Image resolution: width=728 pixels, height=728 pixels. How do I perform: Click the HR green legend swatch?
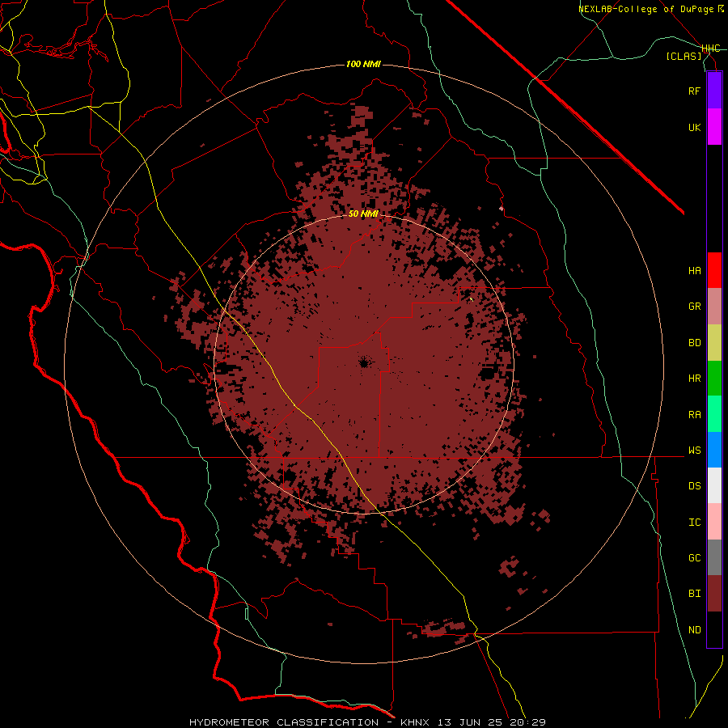coord(714,379)
